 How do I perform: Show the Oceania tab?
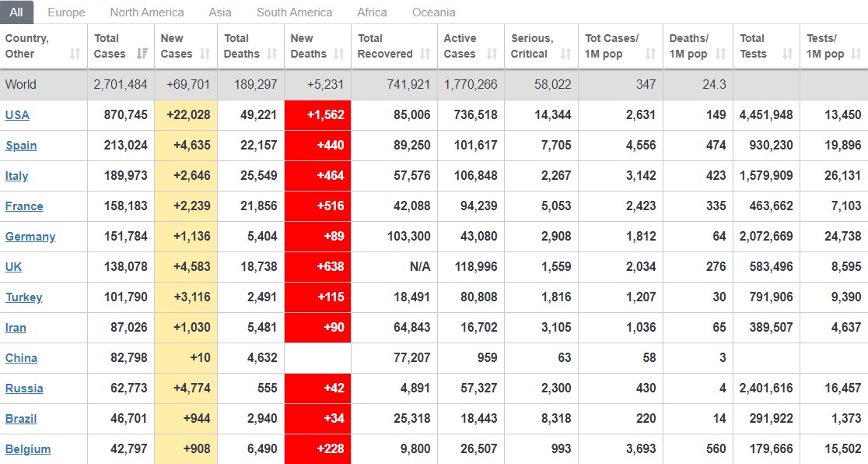[434, 12]
